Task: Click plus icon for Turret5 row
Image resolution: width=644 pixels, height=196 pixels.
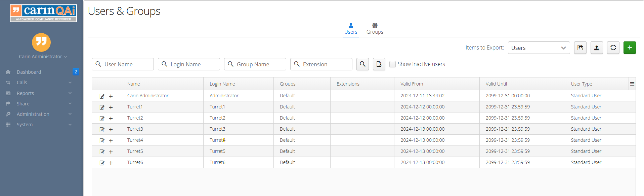Action: coord(111,152)
